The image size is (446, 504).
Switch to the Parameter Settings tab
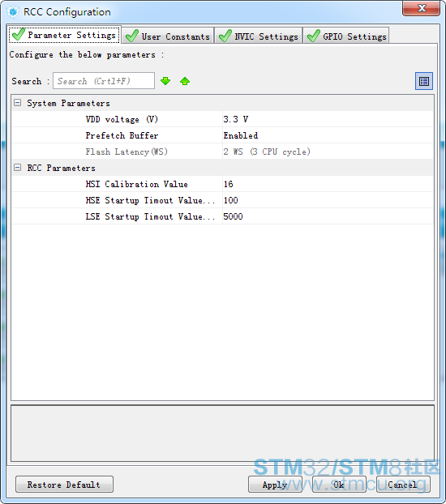[x=65, y=35]
